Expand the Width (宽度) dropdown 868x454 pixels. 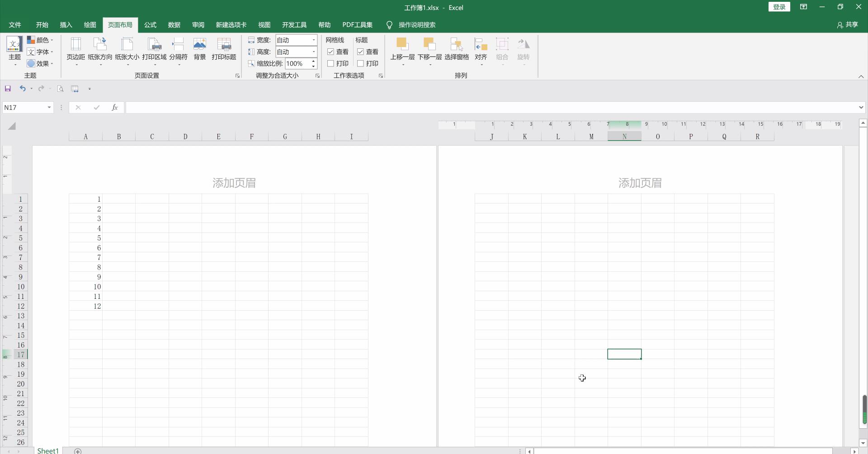(313, 40)
